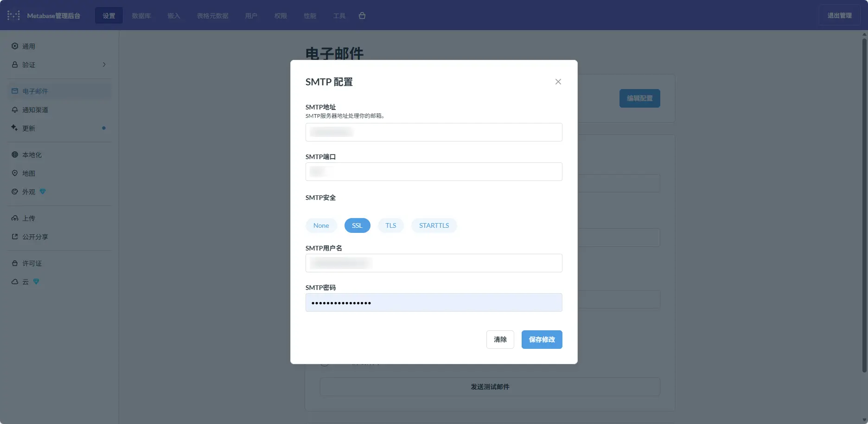Switch to the 权限 top navigation tab
Viewport: 868px width, 424px height.
click(280, 15)
